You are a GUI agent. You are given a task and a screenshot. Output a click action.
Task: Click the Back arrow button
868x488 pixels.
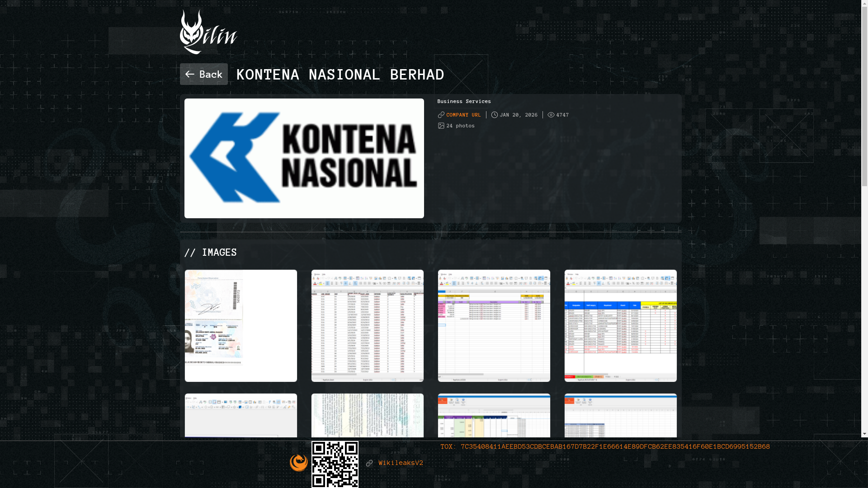[203, 74]
